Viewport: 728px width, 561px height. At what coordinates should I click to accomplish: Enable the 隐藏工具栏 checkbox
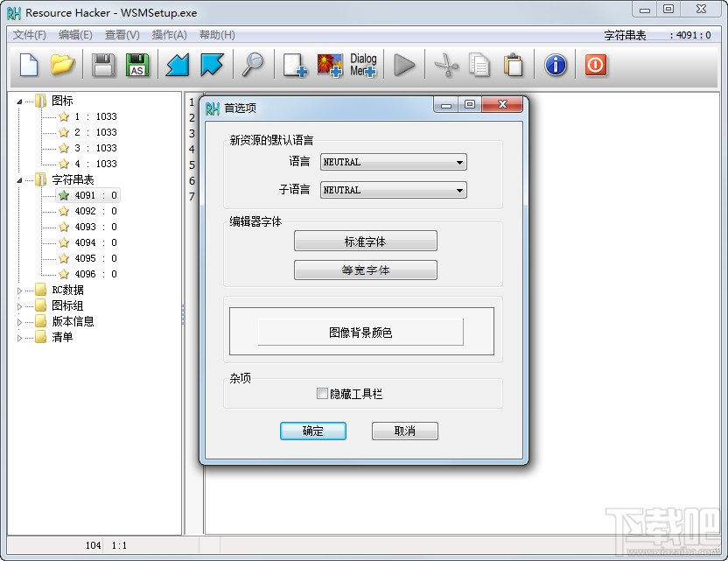(322, 394)
